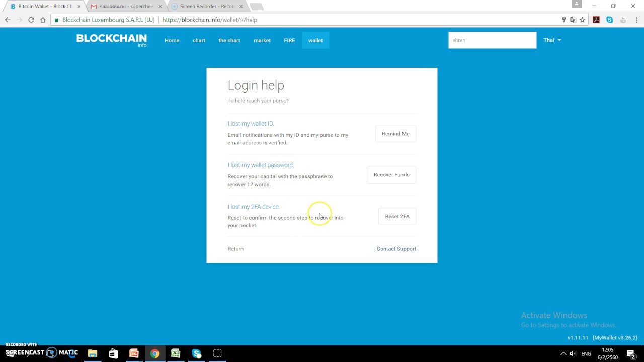The height and width of the screenshot is (362, 644).
Task: Open the Skype extension in Chrome toolbar
Action: [609, 20]
